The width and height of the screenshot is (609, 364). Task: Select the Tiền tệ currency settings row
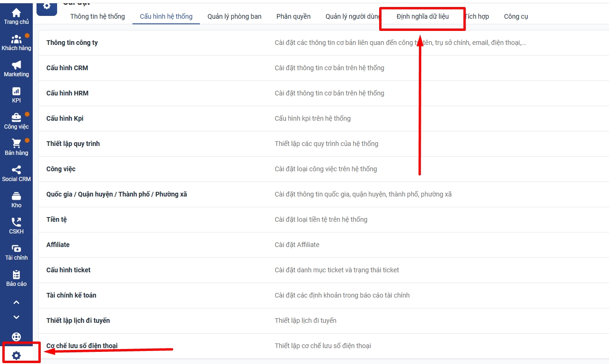click(x=57, y=219)
